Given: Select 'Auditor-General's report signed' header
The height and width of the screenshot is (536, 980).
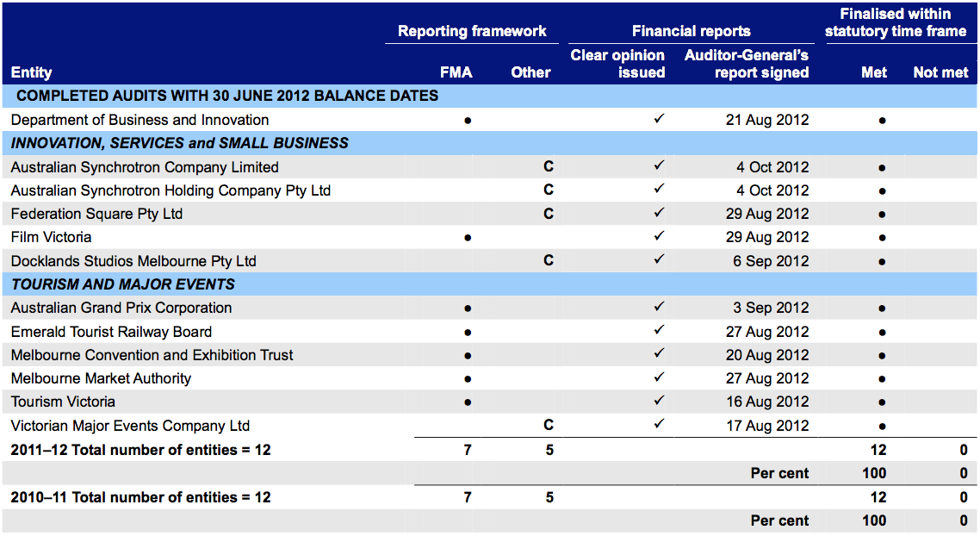Looking at the screenshot, I should pyautogui.click(x=747, y=64).
